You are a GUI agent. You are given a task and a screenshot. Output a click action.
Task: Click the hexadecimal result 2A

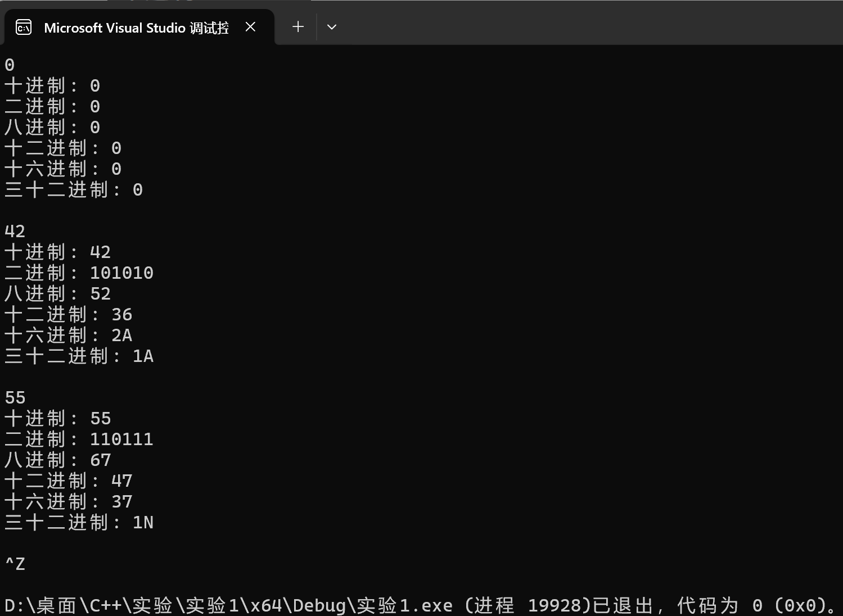(x=121, y=334)
